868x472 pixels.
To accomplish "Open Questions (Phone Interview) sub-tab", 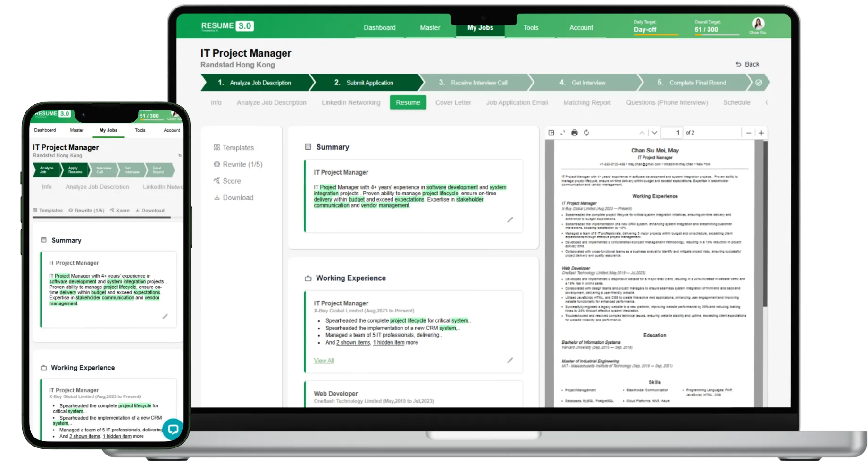I will point(667,102).
